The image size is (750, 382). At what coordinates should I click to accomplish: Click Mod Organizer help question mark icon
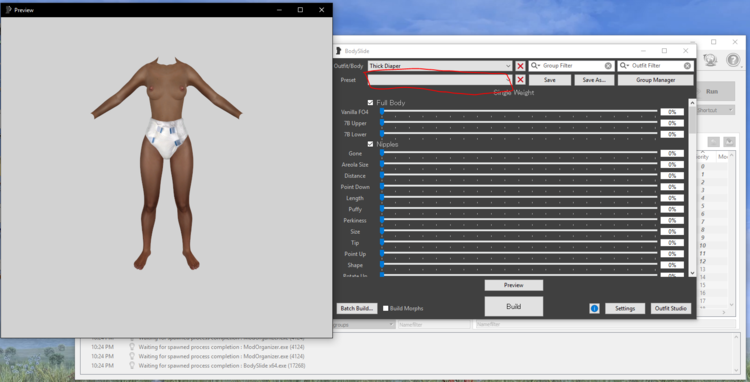733,60
